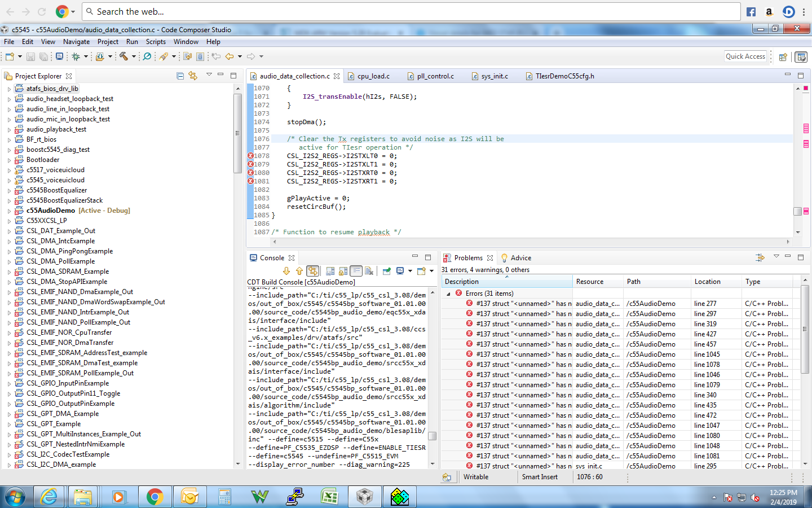Click the Windows Start button
The height and width of the screenshot is (508, 812).
click(15, 497)
